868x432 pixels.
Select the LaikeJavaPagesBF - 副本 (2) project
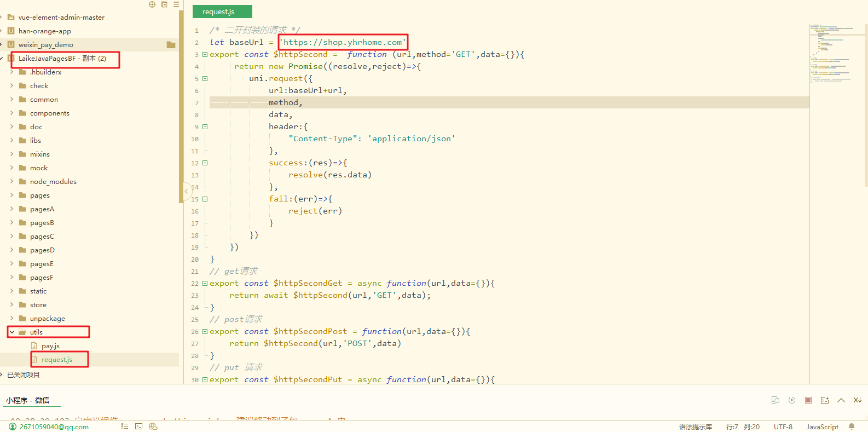pos(62,59)
